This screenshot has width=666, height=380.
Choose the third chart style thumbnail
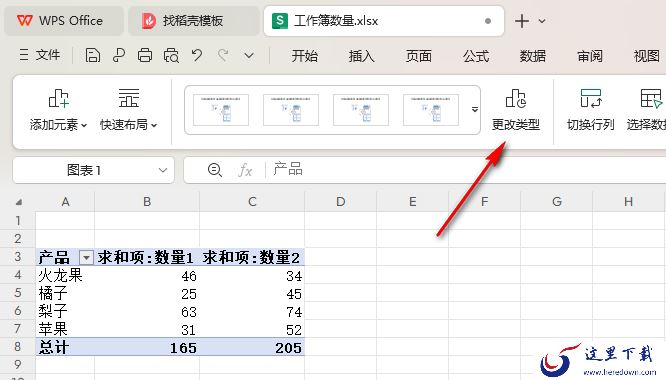pos(361,110)
